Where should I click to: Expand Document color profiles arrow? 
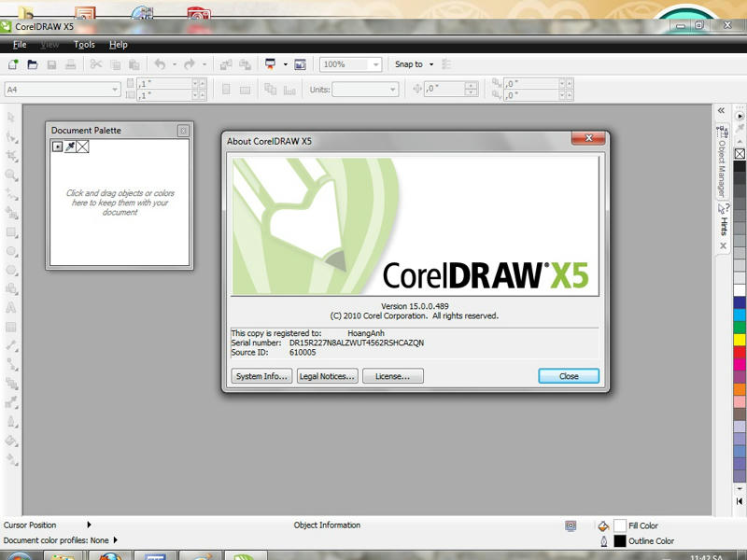115,540
